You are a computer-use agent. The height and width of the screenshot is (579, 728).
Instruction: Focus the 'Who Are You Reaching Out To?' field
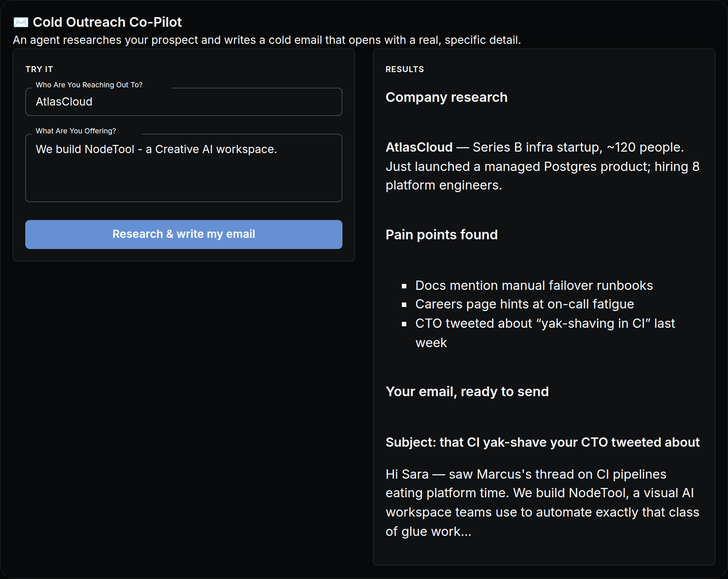pyautogui.click(x=183, y=102)
